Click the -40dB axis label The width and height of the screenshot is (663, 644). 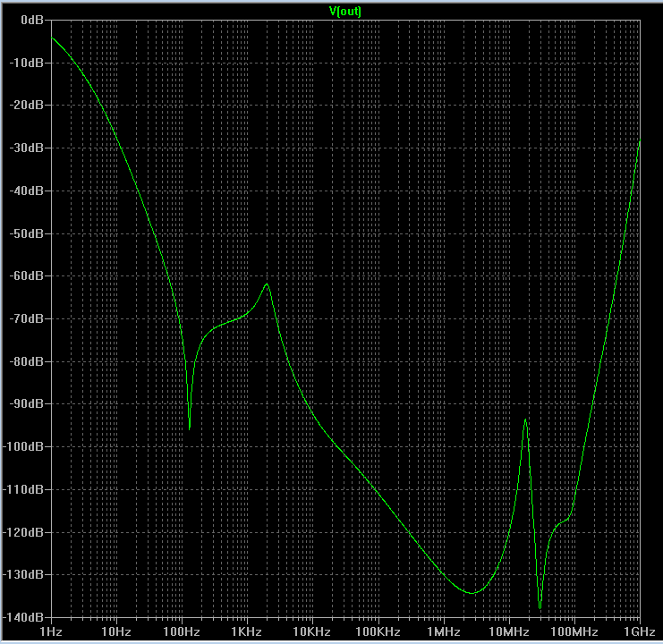[x=27, y=191]
